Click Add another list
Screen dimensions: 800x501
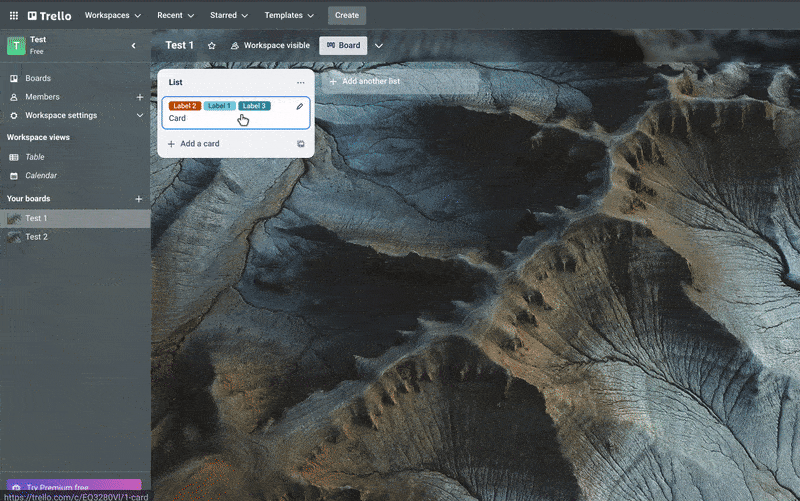point(400,81)
